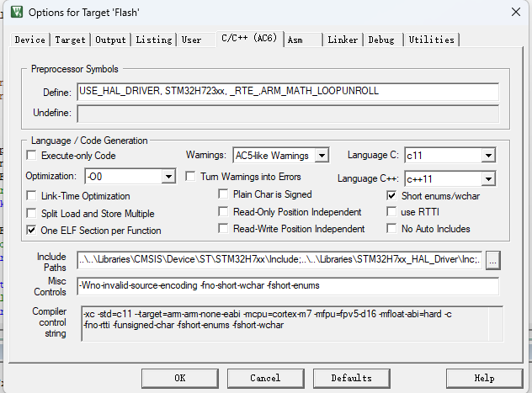
Task: Uncheck One ELF Section per Function
Action: point(32,230)
